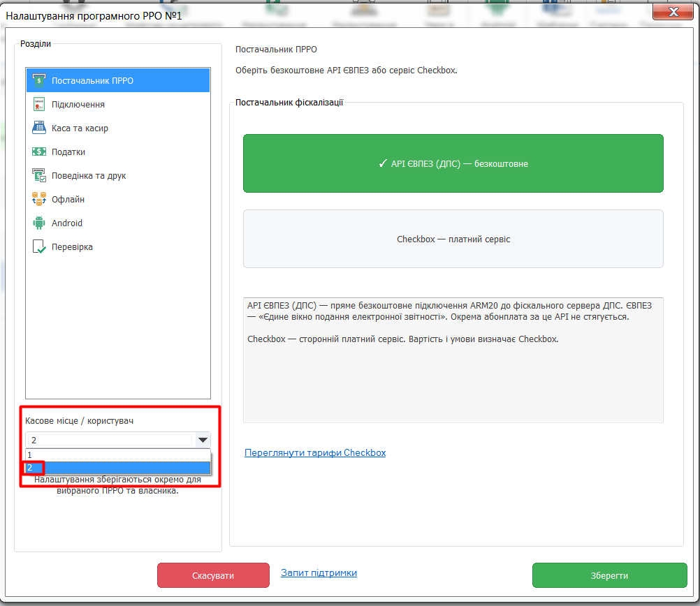Click the Підключення certificate icon
This screenshot has width=700, height=606.
tap(39, 104)
